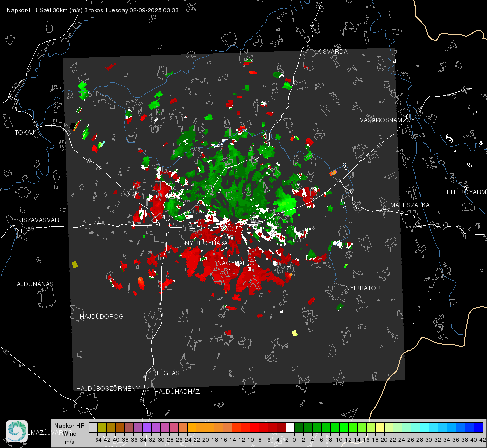Select the deep blue swatch between 40 and 42
This screenshot has height=448, width=487.
coord(478,427)
